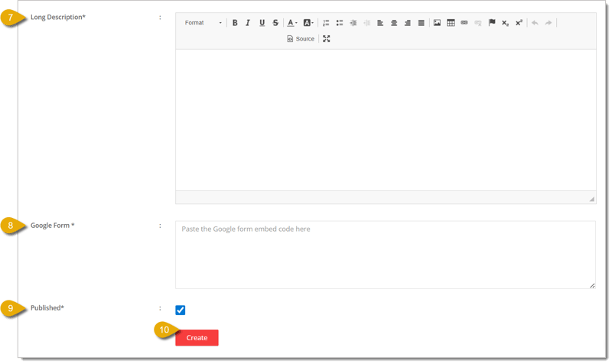Screen dimensions: 612x364
Task: Click the red Create button
Action: click(x=197, y=337)
